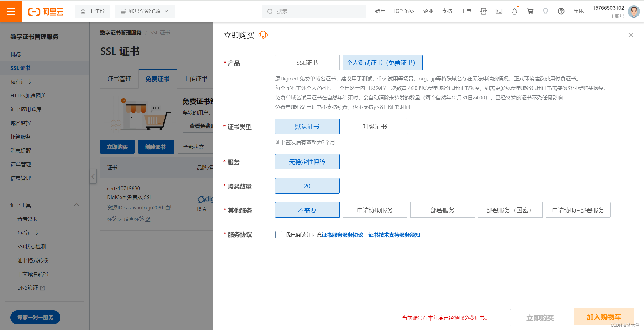Screen dimensions: 644x330
Task: Open ICP 备案 in top menu
Action: click(x=404, y=11)
